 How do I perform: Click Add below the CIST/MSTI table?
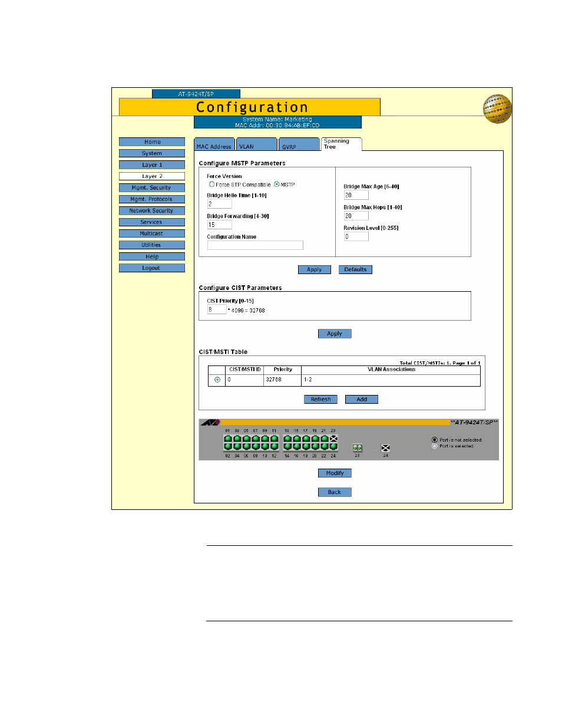(362, 399)
